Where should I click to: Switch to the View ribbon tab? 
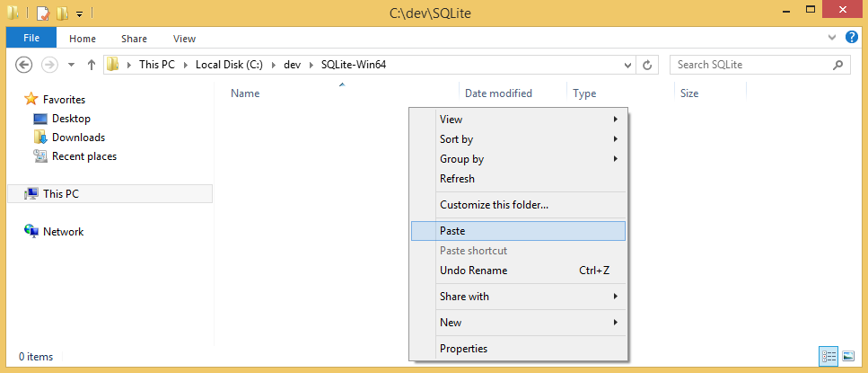pos(184,39)
